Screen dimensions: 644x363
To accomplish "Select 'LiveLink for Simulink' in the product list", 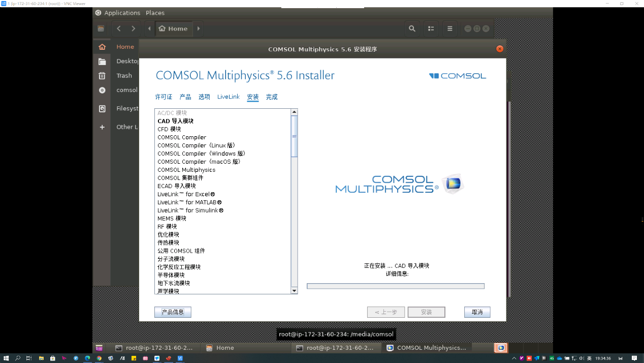I will click(190, 210).
